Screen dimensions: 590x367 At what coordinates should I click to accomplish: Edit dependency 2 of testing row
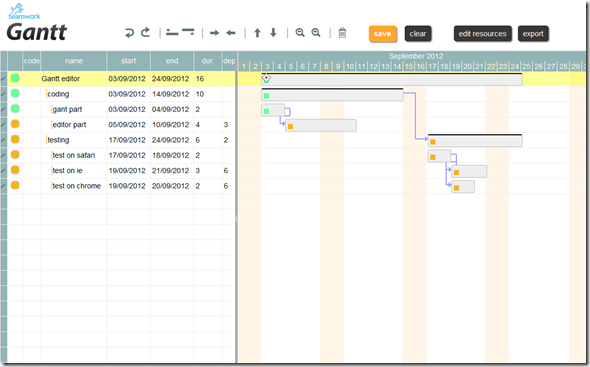tap(226, 140)
